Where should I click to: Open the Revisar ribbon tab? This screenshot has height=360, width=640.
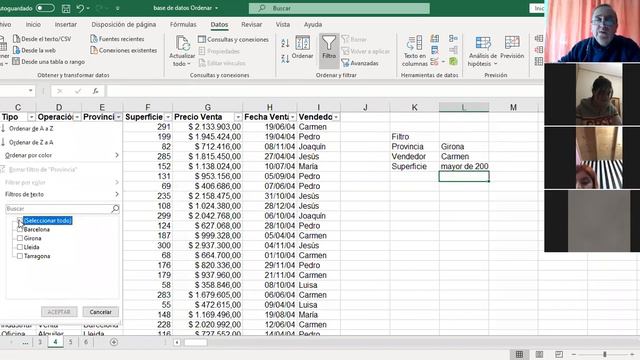251,24
